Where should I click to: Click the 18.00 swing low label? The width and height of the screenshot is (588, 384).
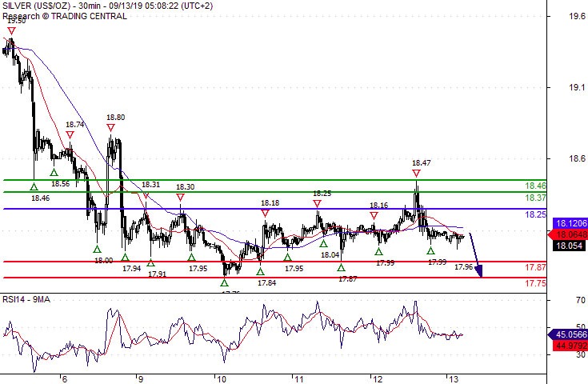pyautogui.click(x=103, y=260)
